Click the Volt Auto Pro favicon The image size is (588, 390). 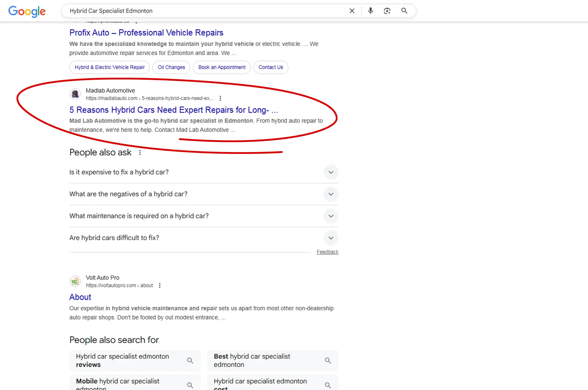click(x=75, y=281)
